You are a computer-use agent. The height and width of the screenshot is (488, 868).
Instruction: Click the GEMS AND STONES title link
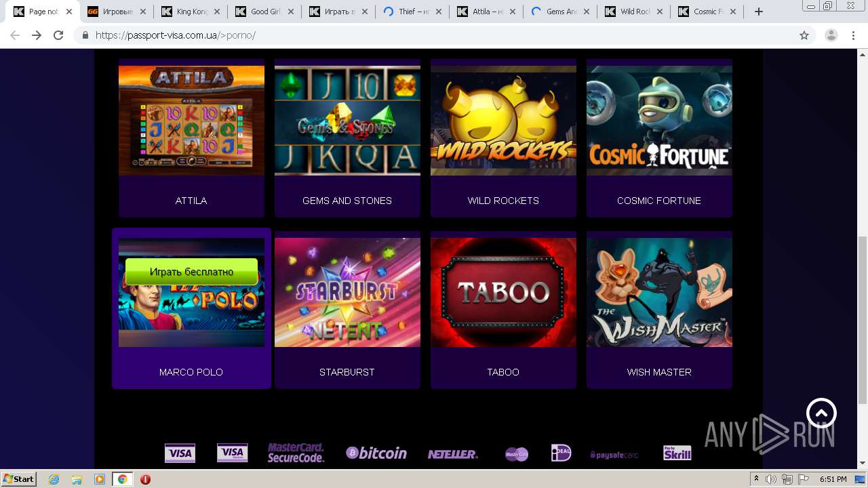347,201
